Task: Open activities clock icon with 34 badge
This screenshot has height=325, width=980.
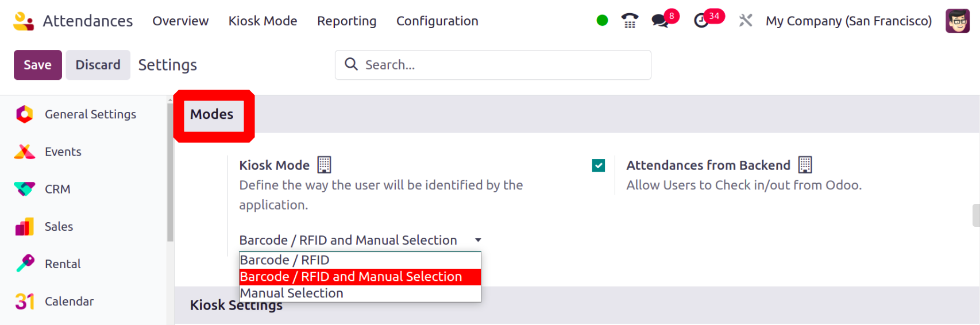Action: pos(701,21)
